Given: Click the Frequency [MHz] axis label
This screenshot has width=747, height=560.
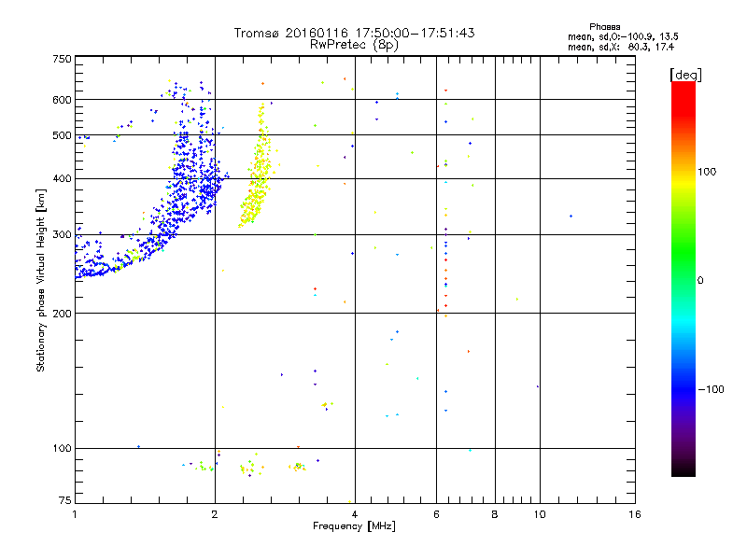Looking at the screenshot, I should 354,526.
